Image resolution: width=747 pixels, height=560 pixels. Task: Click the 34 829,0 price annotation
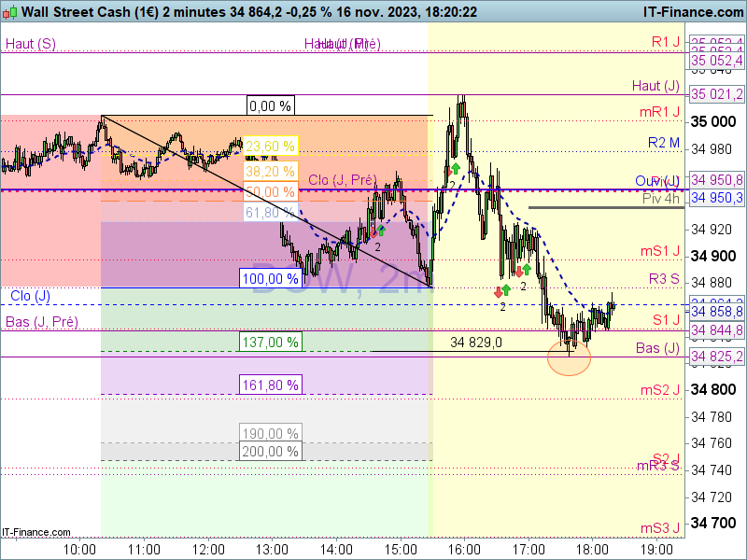476,342
